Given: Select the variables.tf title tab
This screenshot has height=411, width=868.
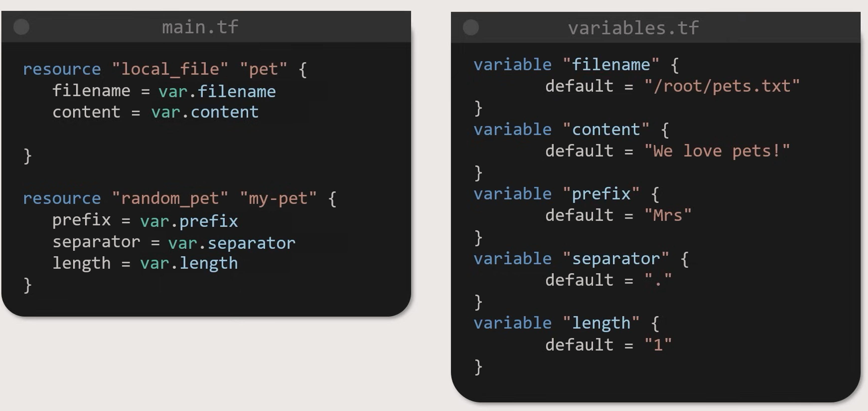Looking at the screenshot, I should tap(633, 28).
